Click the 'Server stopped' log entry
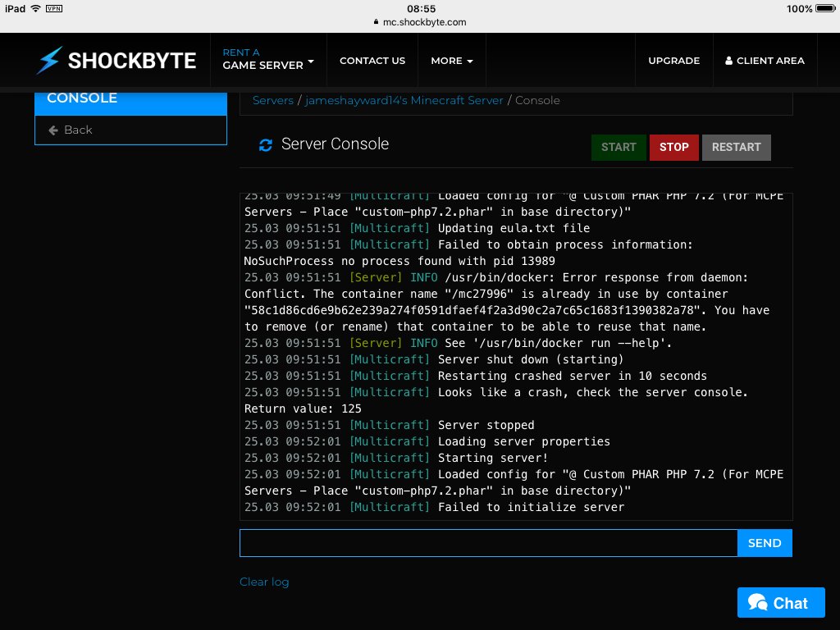 [389, 425]
